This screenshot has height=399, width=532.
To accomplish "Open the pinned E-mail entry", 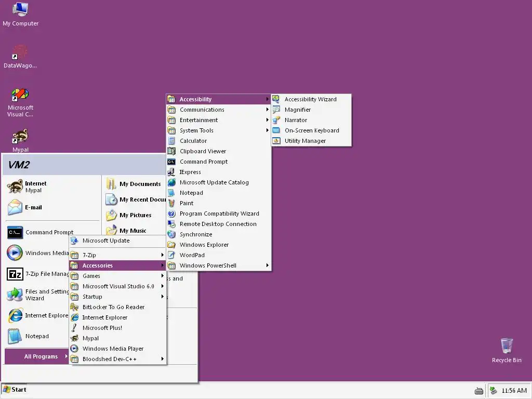I will pyautogui.click(x=52, y=207).
